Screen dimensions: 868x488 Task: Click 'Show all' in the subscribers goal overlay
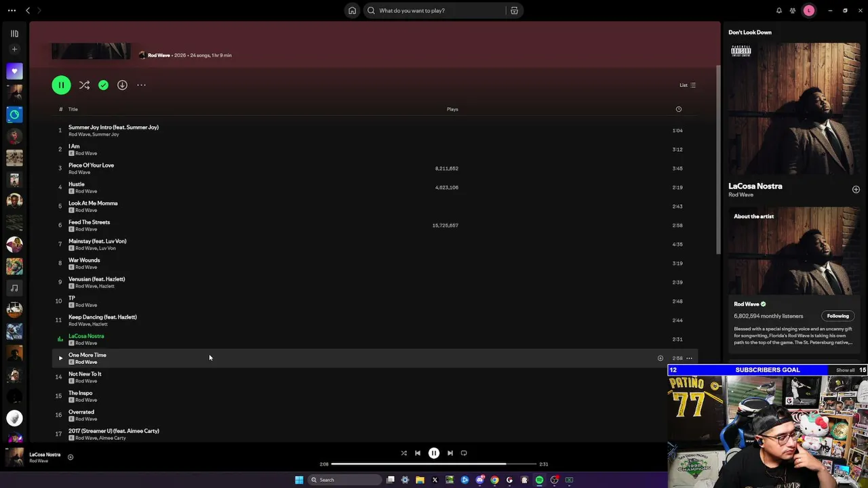pos(845,370)
